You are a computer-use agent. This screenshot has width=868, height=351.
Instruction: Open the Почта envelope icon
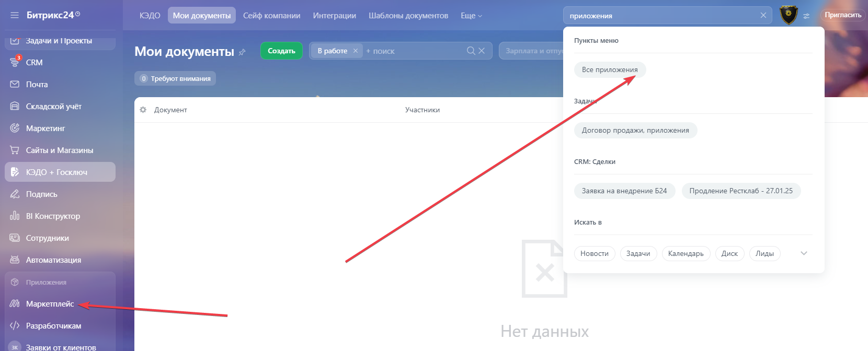(x=15, y=84)
